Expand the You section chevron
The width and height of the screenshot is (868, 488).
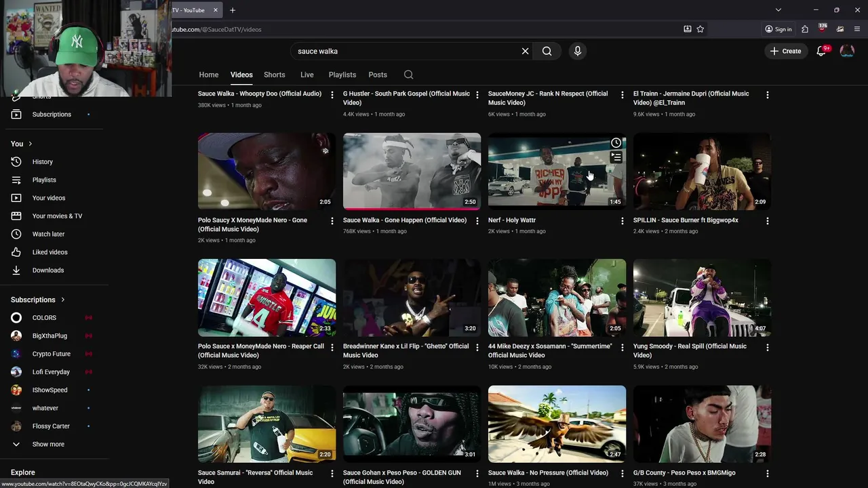click(30, 144)
